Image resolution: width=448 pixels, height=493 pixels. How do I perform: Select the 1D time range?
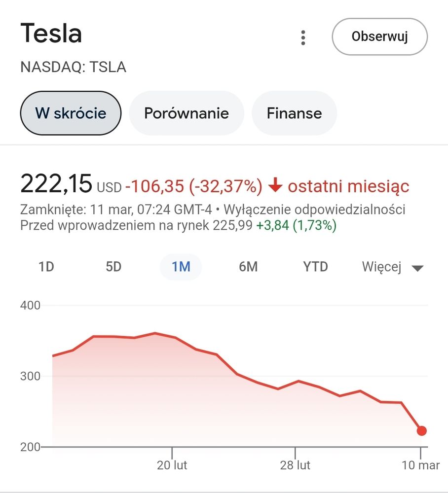[x=46, y=267]
